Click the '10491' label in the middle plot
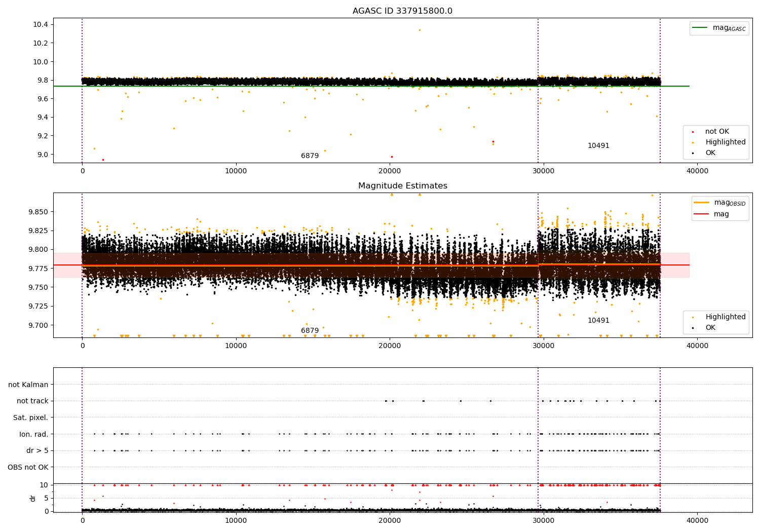The width and height of the screenshot is (760, 532). pyautogui.click(x=598, y=321)
